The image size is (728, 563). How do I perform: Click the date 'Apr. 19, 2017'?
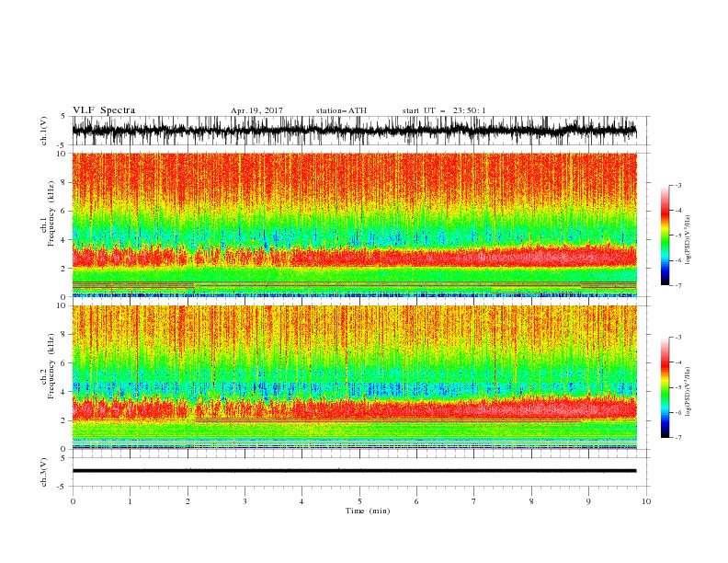coord(256,110)
